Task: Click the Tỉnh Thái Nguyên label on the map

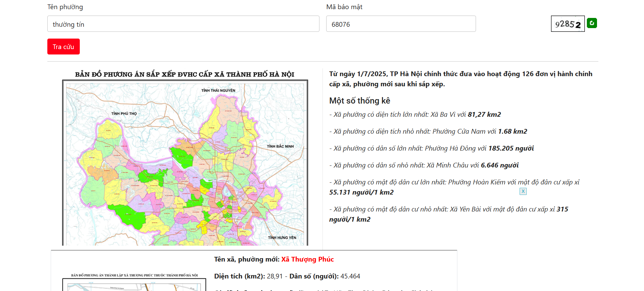Action: [x=218, y=90]
